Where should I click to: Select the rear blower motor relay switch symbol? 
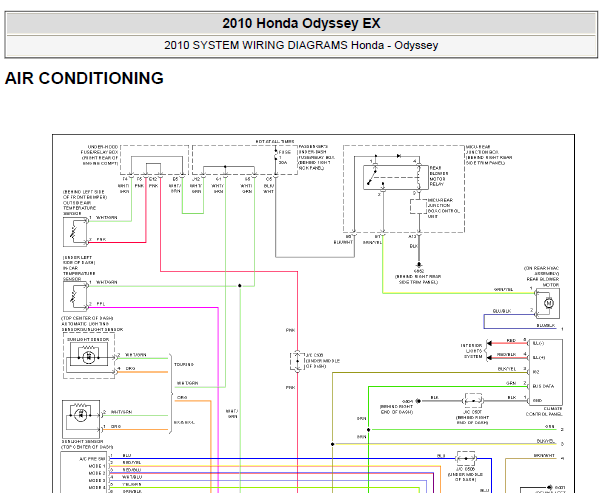(x=372, y=178)
